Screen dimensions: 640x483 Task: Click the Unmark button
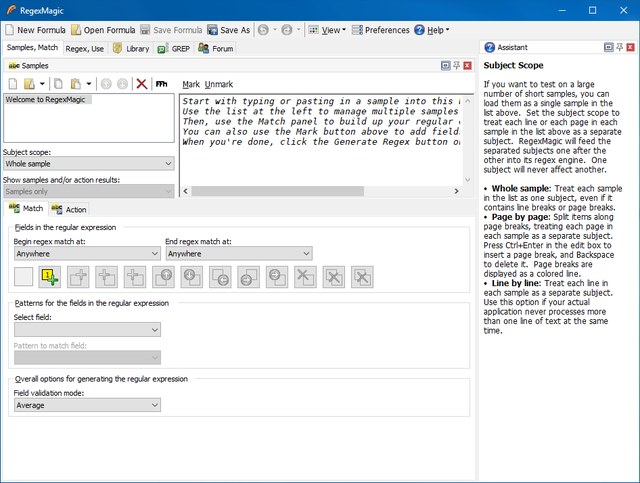(219, 84)
